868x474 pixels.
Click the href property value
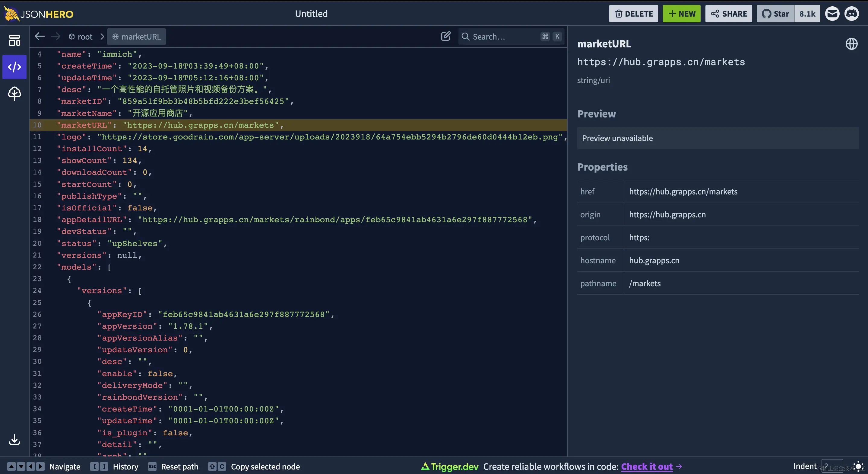click(683, 192)
